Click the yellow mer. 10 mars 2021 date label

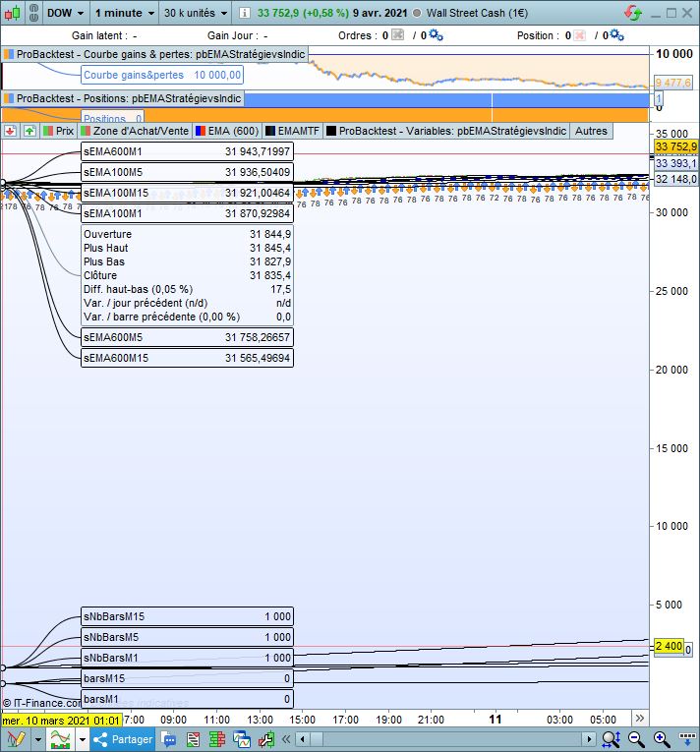pos(61,721)
